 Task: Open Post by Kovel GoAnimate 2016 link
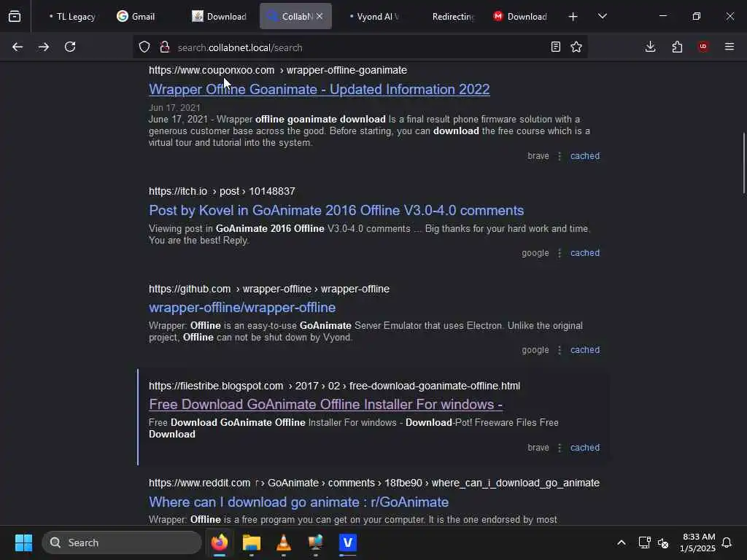coord(336,211)
